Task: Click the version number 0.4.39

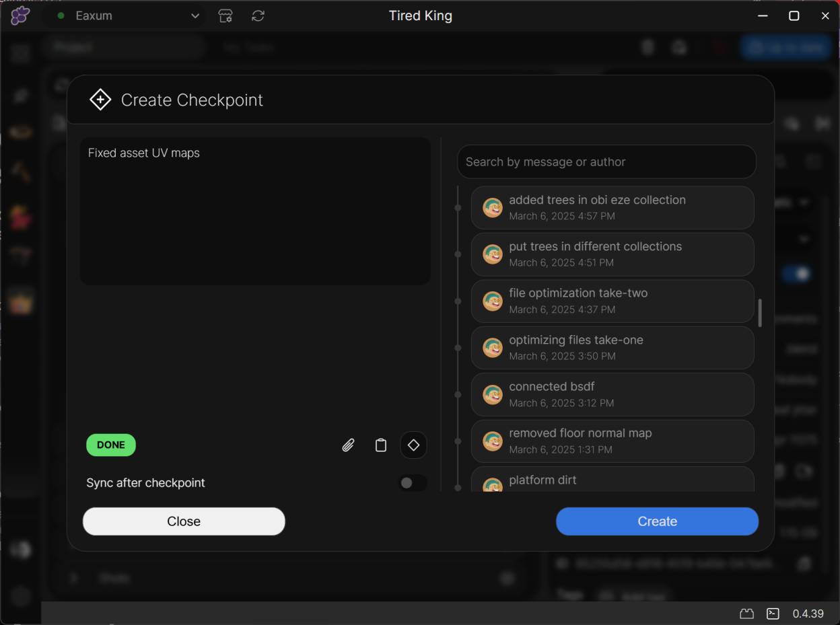Action: click(x=808, y=614)
